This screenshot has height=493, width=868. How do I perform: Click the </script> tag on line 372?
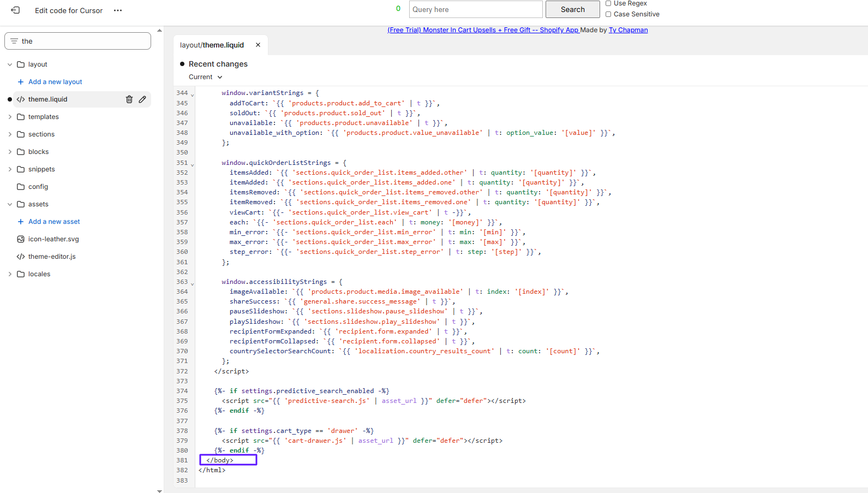click(231, 371)
